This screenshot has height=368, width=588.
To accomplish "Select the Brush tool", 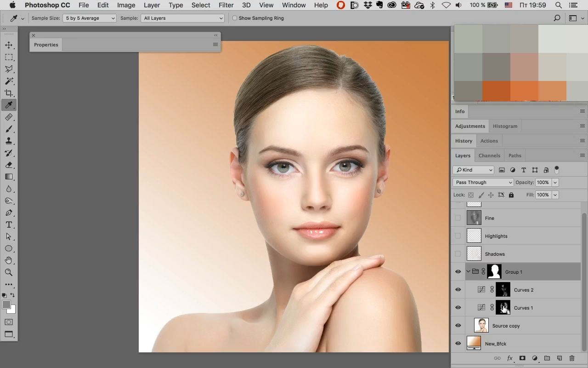I will point(9,129).
